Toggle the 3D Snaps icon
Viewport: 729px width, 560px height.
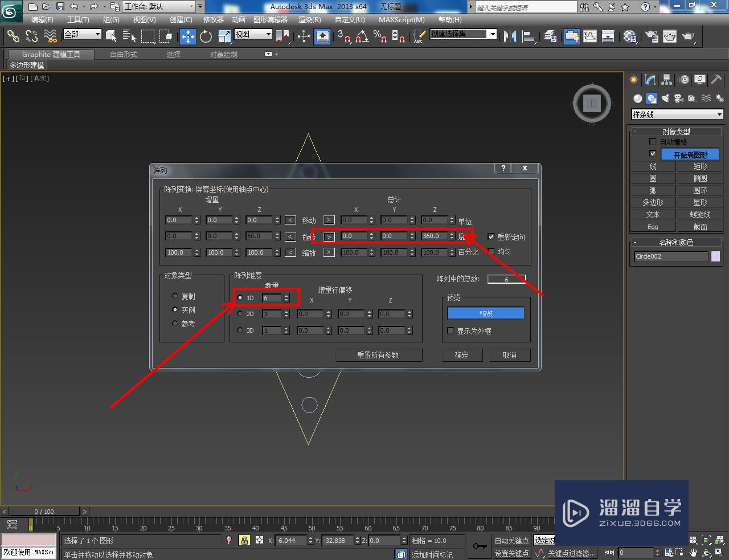[x=343, y=36]
